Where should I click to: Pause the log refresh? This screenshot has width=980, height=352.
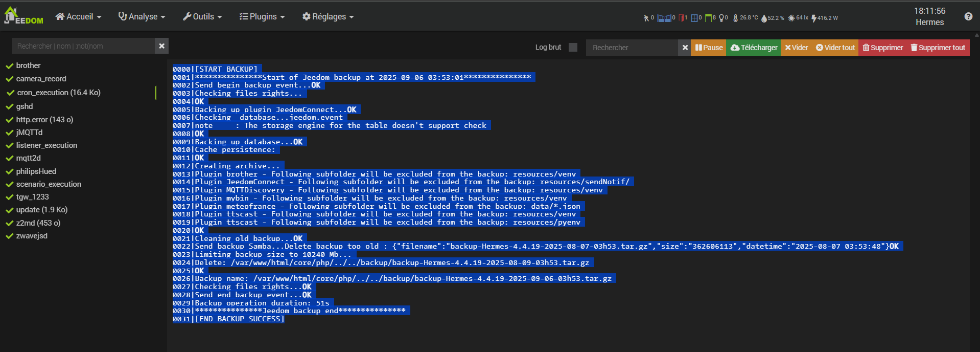[x=708, y=48]
